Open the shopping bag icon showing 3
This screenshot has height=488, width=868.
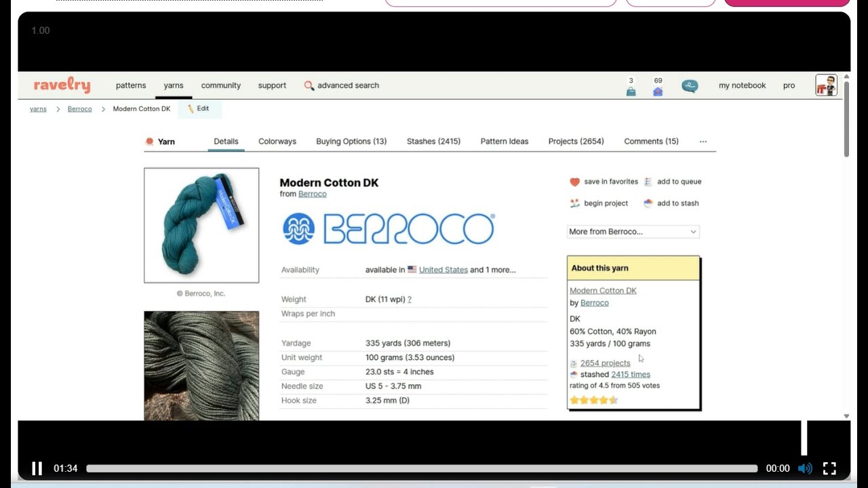[631, 91]
